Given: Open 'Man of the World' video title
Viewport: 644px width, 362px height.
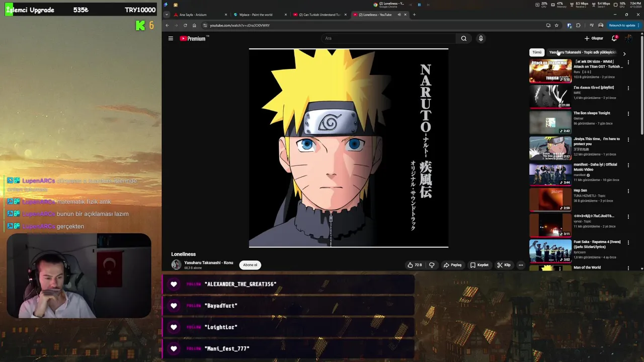Looking at the screenshot, I should click(x=587, y=267).
